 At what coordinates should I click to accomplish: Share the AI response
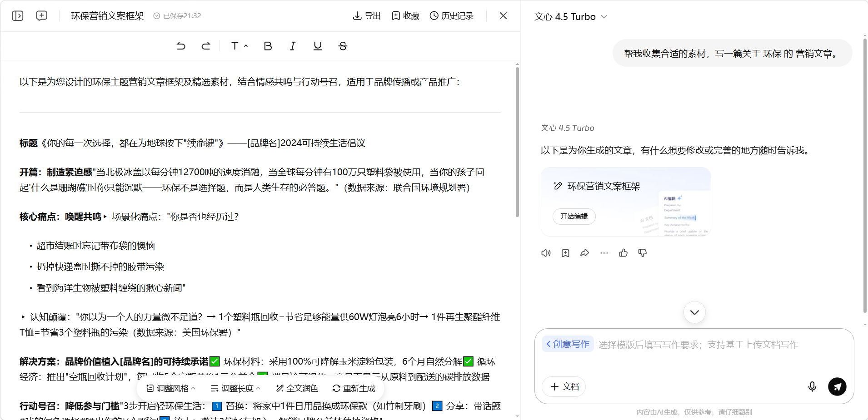point(584,253)
